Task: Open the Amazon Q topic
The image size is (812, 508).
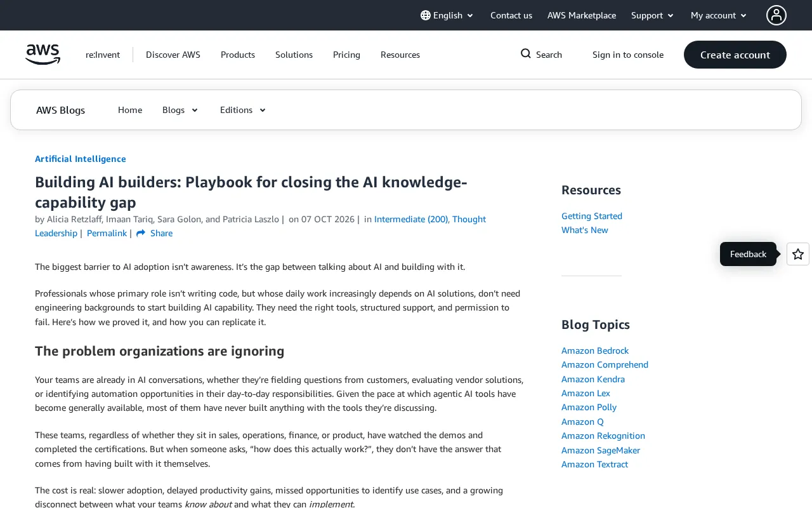Action: (582, 422)
